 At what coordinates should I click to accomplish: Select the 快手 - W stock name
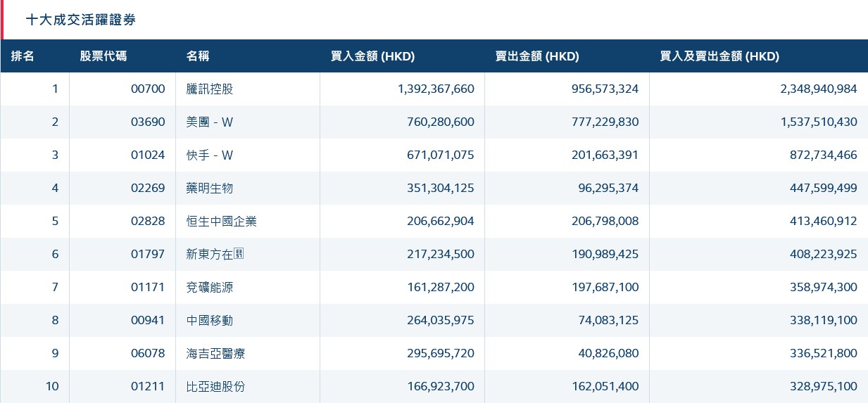click(210, 155)
